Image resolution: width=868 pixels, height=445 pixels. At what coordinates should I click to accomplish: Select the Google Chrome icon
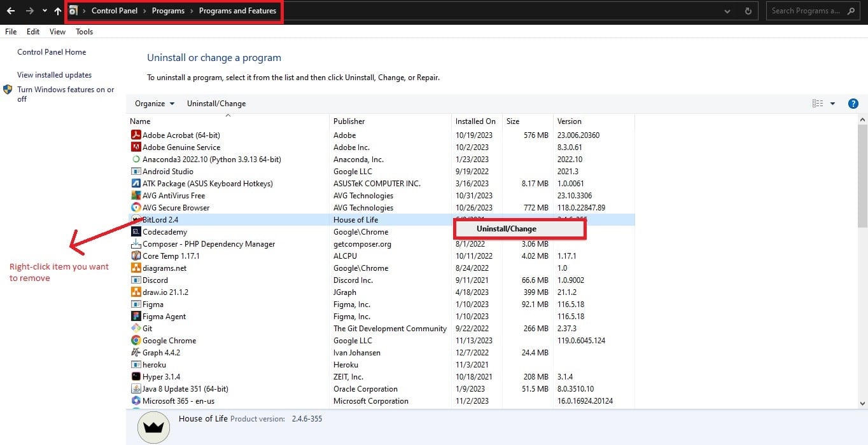click(136, 340)
